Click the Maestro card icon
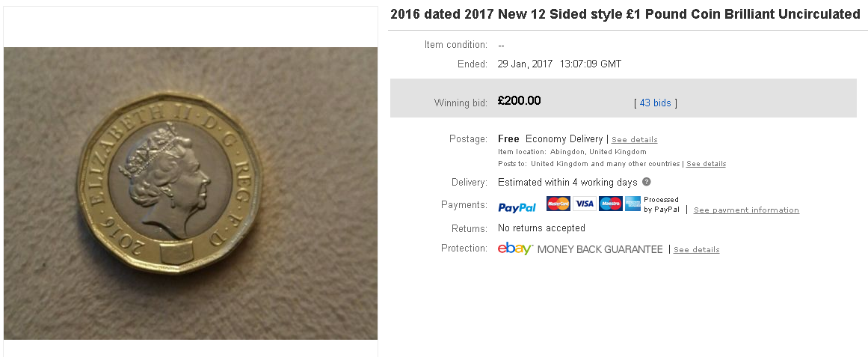 click(x=611, y=204)
